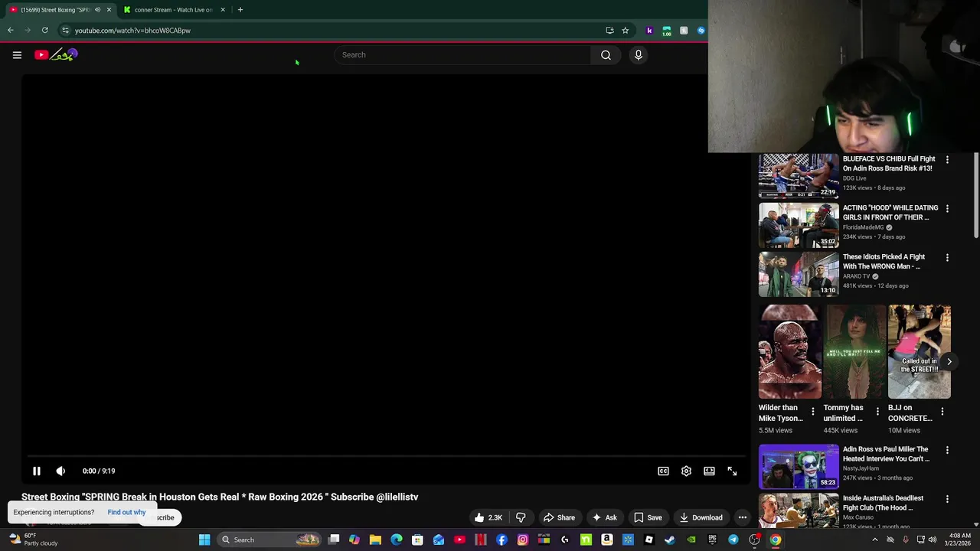The height and width of the screenshot is (551, 980).
Task: Open options for BJJ on CONCRETE short
Action: tap(942, 412)
